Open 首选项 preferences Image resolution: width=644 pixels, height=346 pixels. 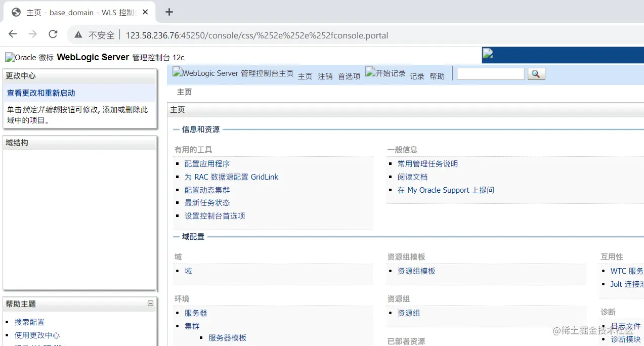349,76
